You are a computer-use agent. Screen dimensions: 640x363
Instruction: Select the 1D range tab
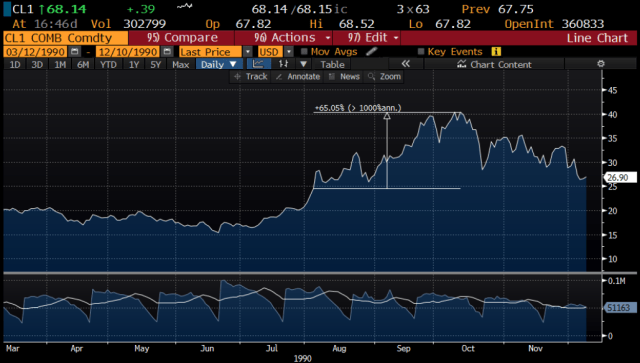coord(15,64)
